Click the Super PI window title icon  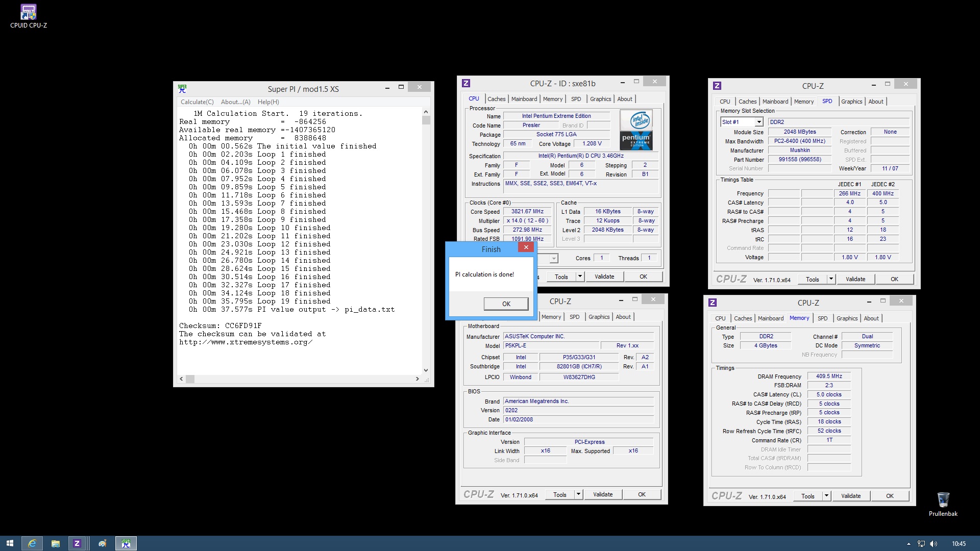tap(182, 88)
